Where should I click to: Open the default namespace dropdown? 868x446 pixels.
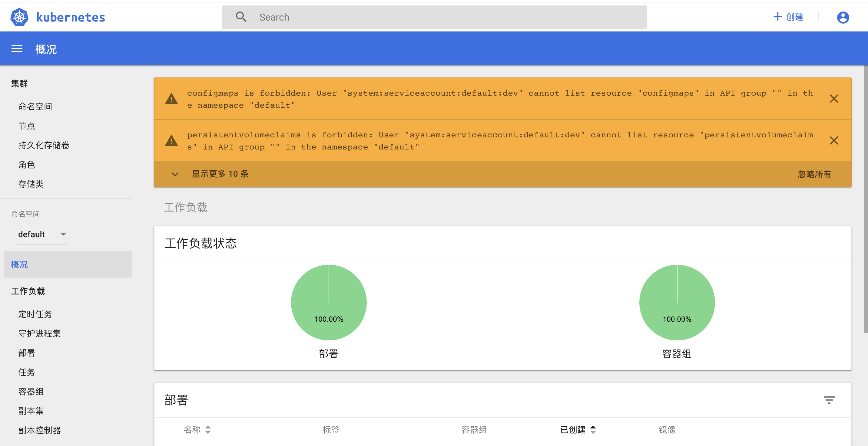point(42,234)
